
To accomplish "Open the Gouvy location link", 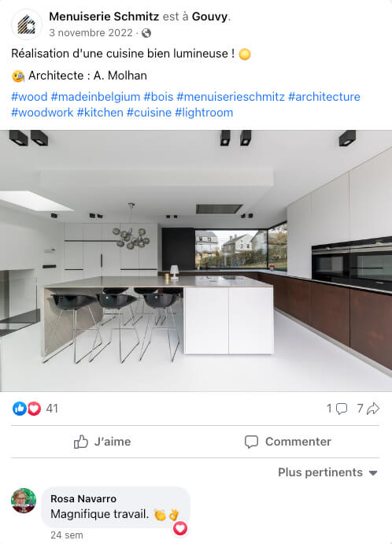I will coord(209,17).
